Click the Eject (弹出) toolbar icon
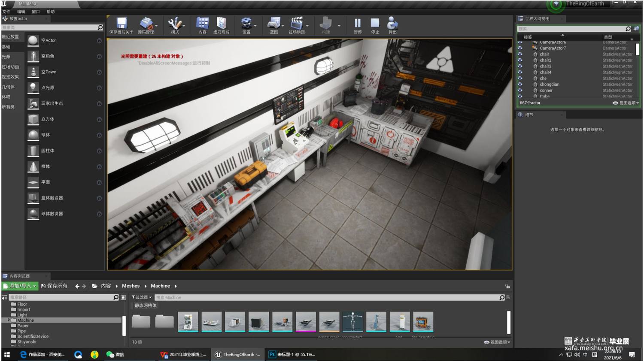 [392, 24]
